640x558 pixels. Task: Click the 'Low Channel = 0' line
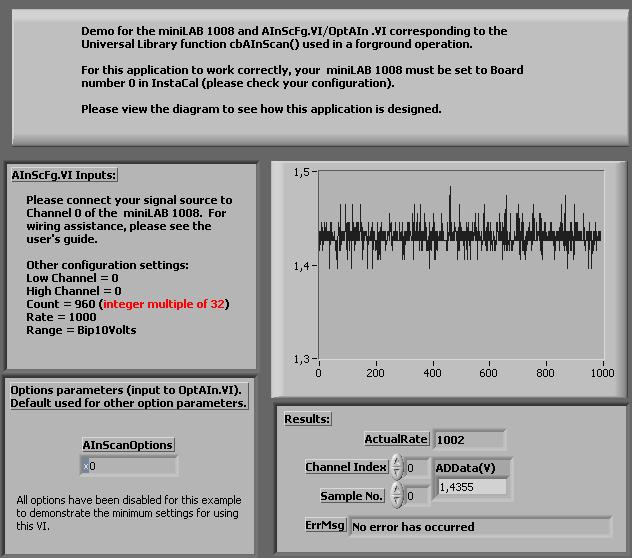click(x=72, y=278)
